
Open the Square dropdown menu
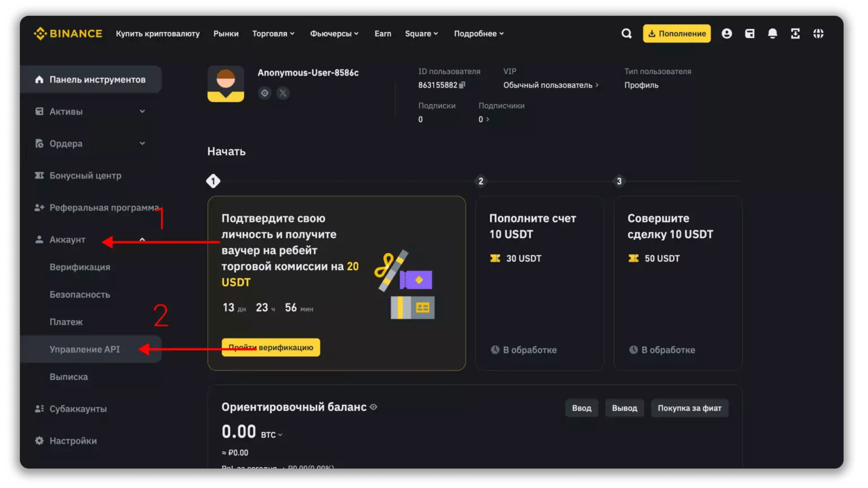coord(422,33)
